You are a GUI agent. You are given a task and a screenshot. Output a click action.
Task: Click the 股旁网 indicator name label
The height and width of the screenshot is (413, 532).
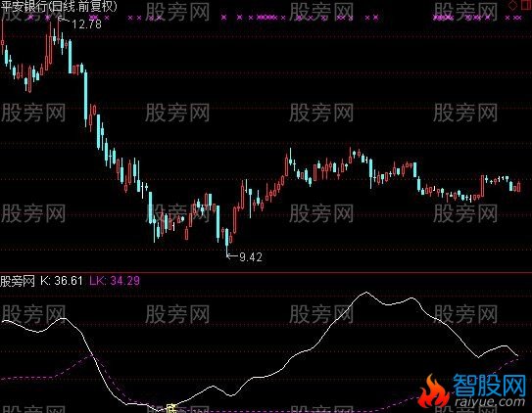tap(18, 281)
